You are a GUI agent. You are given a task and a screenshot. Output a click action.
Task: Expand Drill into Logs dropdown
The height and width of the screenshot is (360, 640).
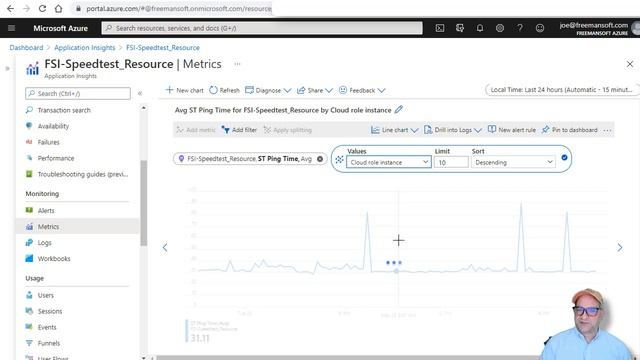[453, 130]
